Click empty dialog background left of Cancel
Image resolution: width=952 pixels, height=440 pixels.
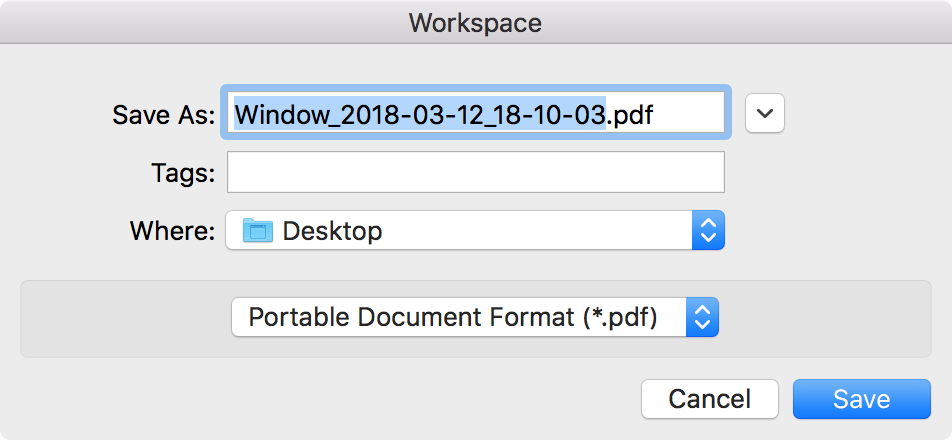click(316, 399)
